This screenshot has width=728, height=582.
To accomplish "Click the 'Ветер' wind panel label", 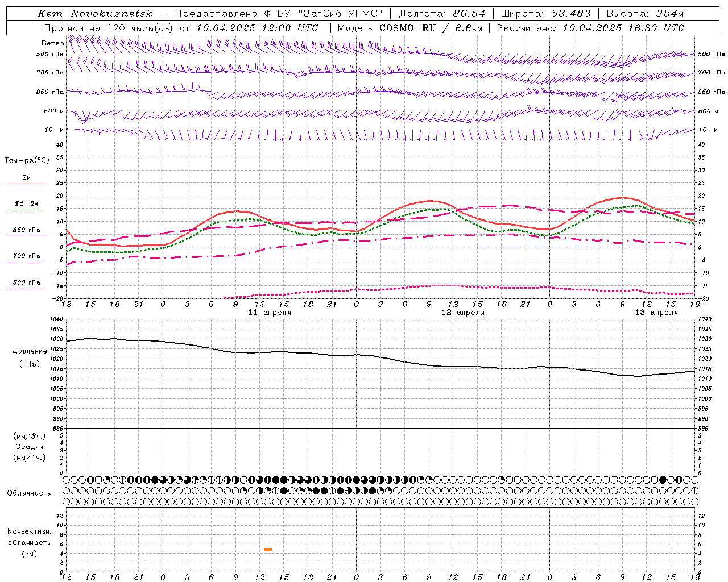I will (x=52, y=43).
